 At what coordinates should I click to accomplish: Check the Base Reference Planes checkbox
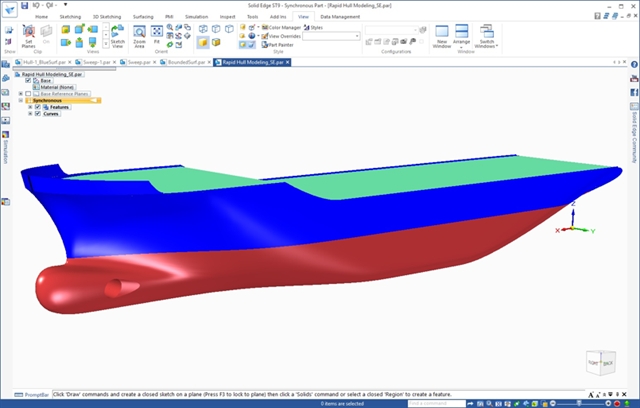pos(28,94)
